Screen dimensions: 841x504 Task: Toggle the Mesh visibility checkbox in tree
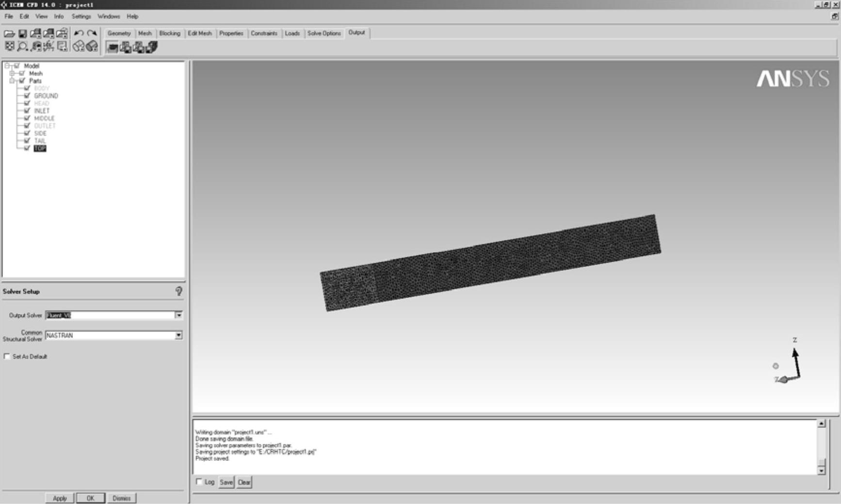pos(22,73)
